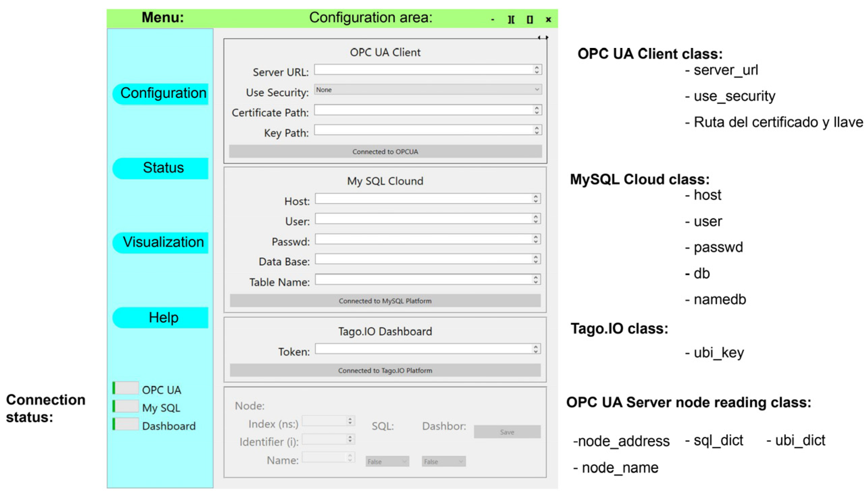This screenshot has height=500, width=868.
Task: Click the Save node button
Action: click(x=507, y=432)
